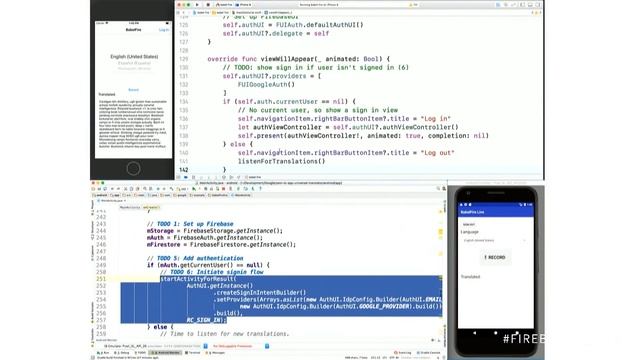Image resolution: width=640 pixels, height=360 pixels.
Task: Click the Paste icon in Android Studio
Action: (x=138, y=189)
